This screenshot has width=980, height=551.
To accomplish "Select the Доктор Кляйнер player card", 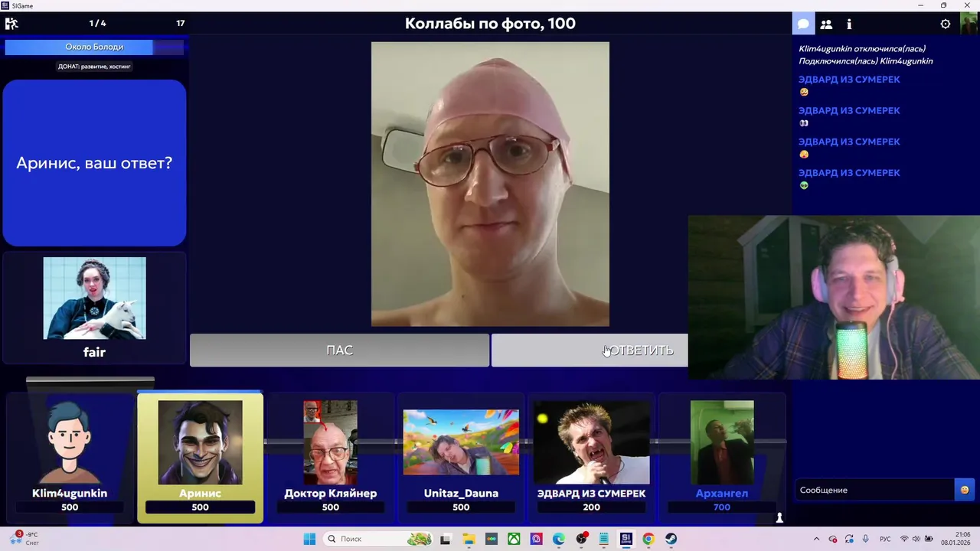I will [x=331, y=458].
